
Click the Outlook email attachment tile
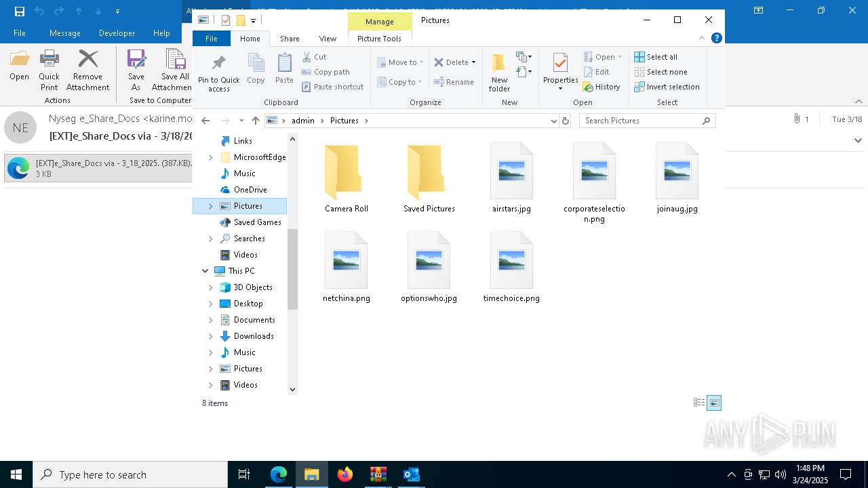[99, 168]
